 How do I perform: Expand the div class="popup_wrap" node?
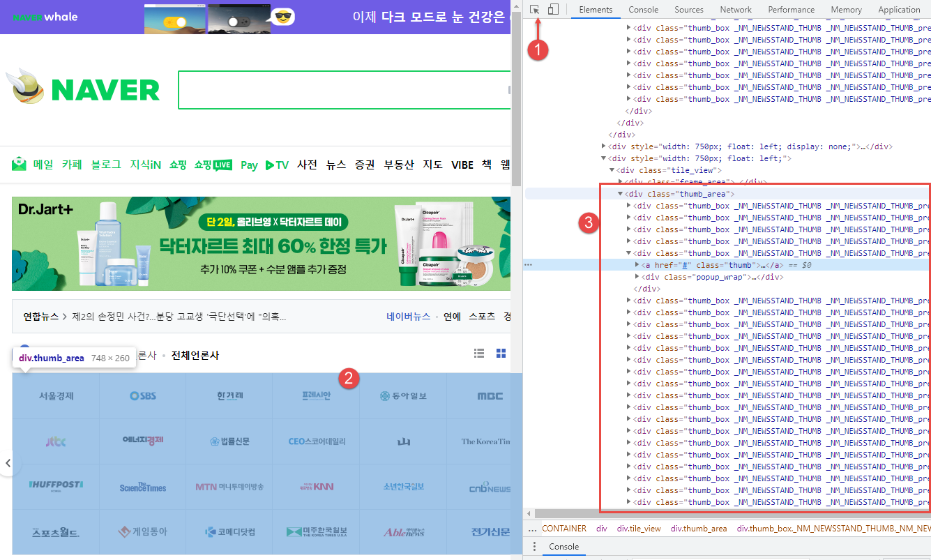tap(637, 277)
